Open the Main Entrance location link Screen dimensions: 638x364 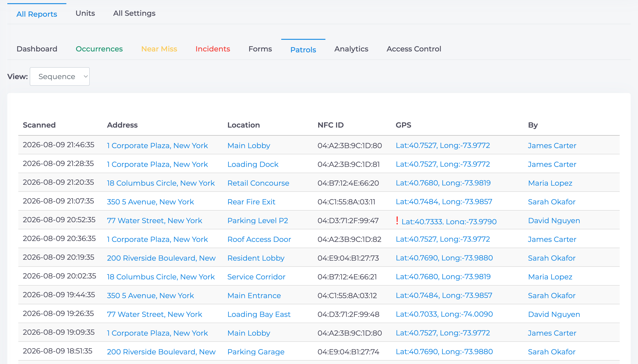click(x=254, y=295)
